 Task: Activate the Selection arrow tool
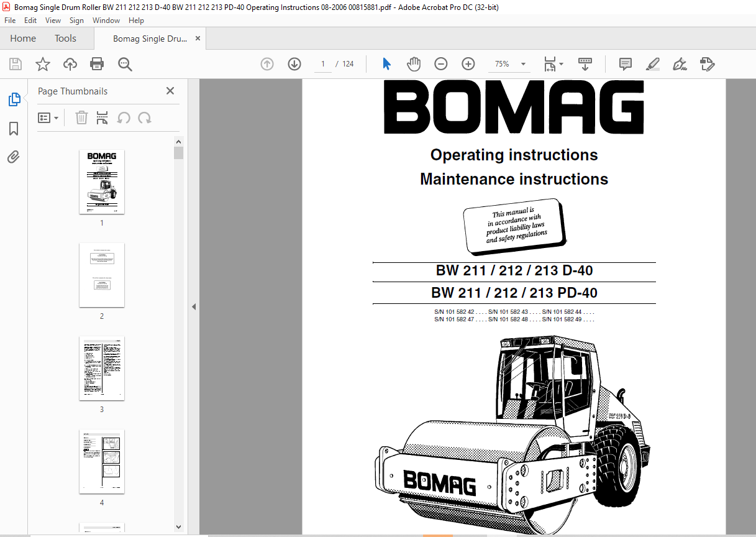[386, 64]
